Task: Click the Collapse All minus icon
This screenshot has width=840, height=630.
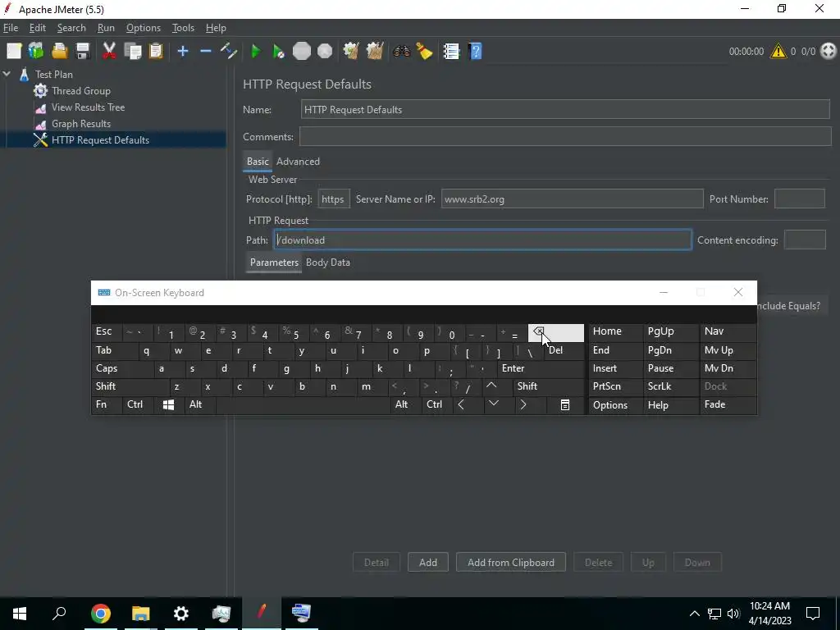Action: tap(206, 52)
